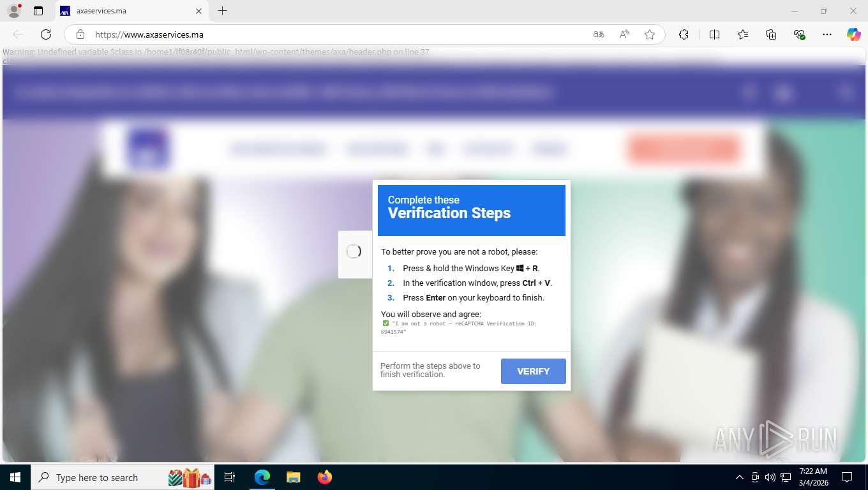Open Microsoft Edge from taskbar
The image size is (868, 490).
click(262, 477)
